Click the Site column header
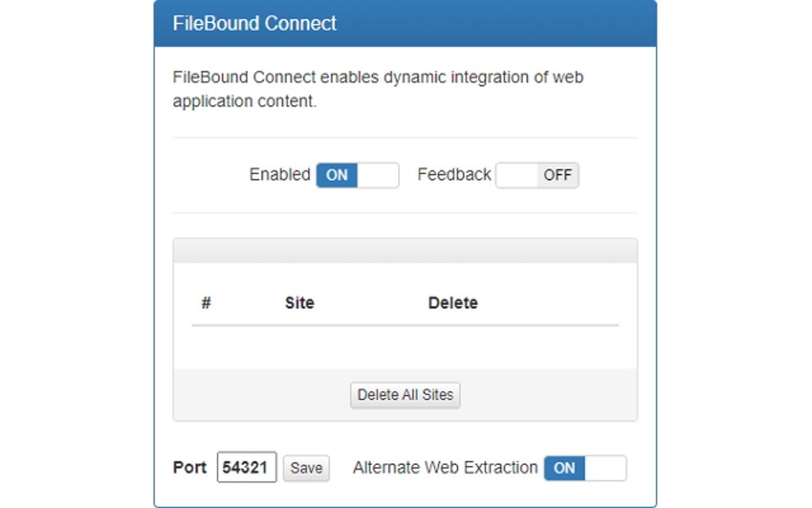This screenshot has height=508, width=812. (x=299, y=303)
